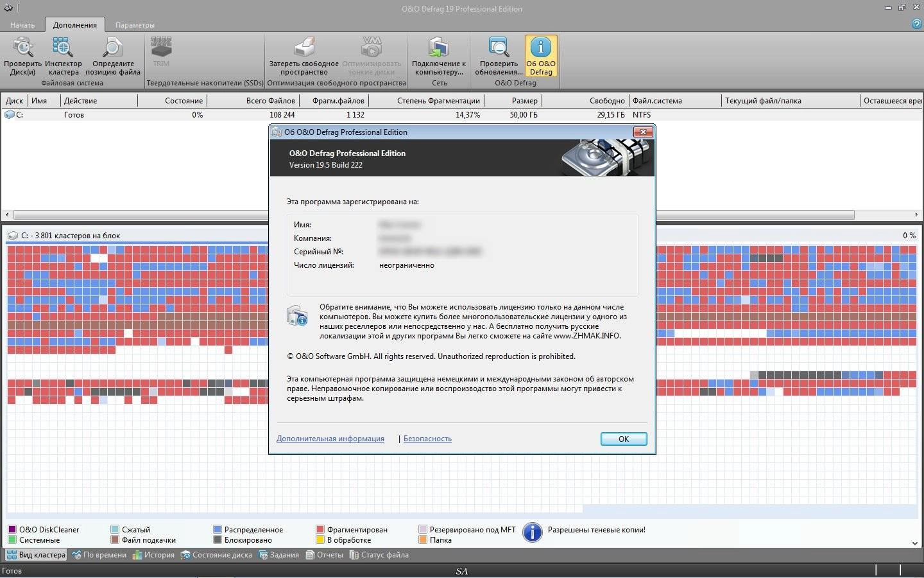Open the Статус файла tab
The height and width of the screenshot is (578, 924).
point(379,555)
